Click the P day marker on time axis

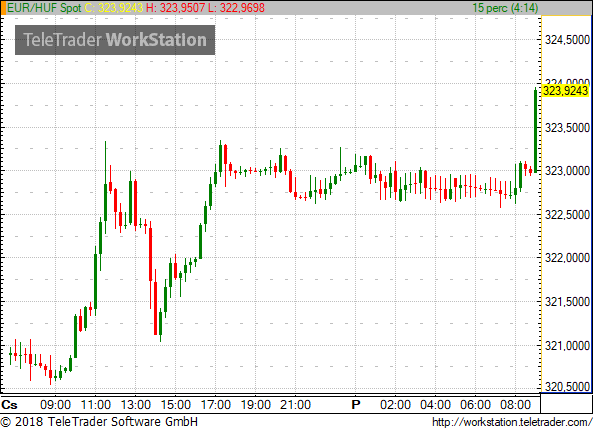(355, 405)
